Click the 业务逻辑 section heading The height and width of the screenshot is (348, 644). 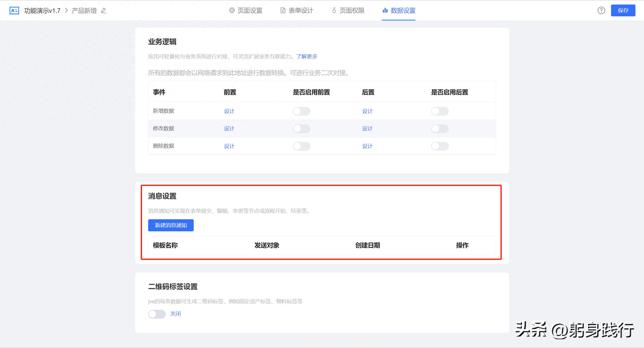coord(162,42)
